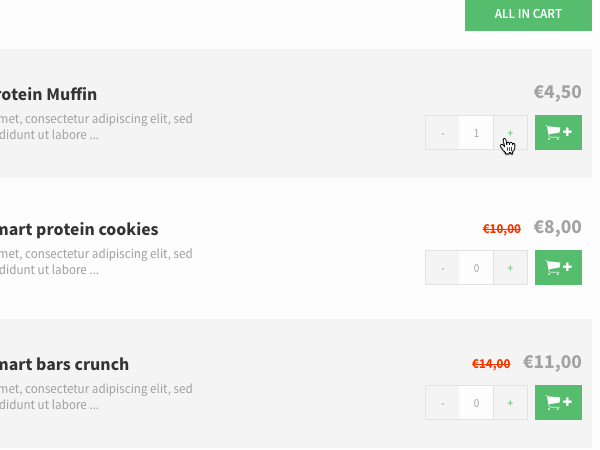Image resolution: width=600 pixels, height=450 pixels.
Task: Decrease Smart bars crunch quantity
Action: coord(443,403)
